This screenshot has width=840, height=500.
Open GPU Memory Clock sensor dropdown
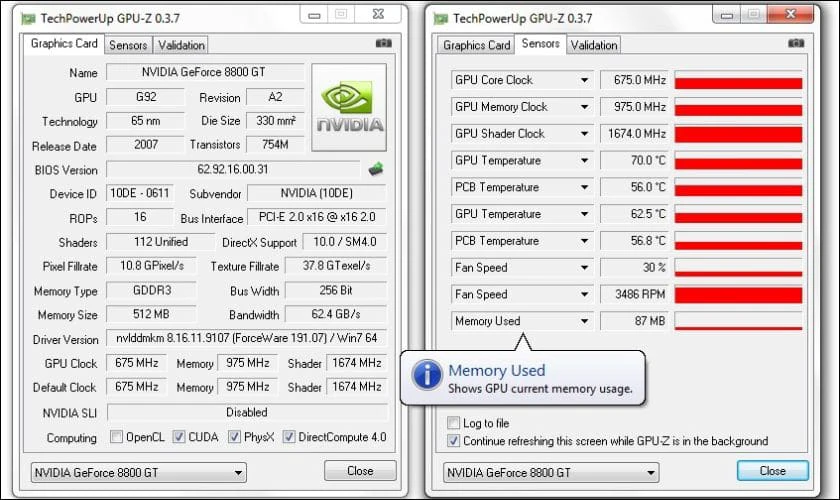point(584,107)
